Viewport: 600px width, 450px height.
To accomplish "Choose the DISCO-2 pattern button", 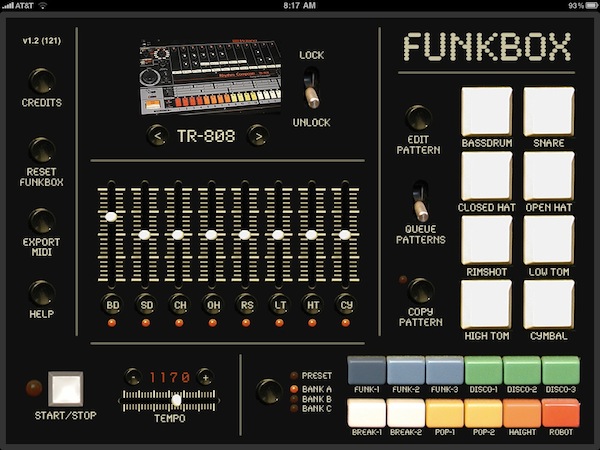I will [522, 370].
